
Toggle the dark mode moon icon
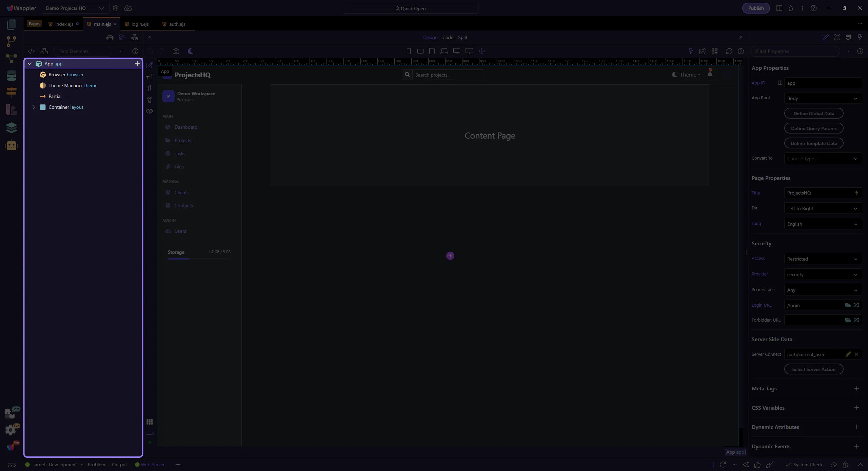[191, 51]
